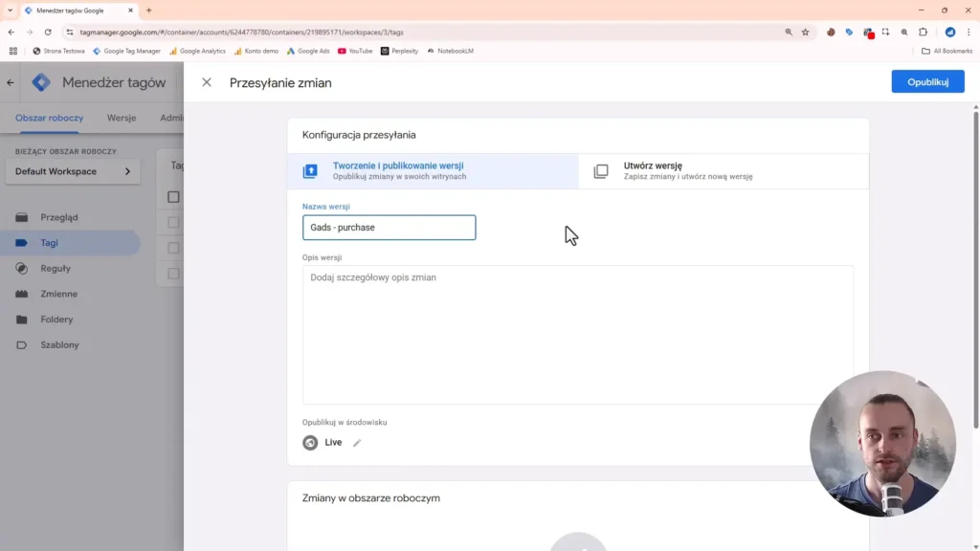Click the Tag Manager diamond logo

tap(41, 82)
